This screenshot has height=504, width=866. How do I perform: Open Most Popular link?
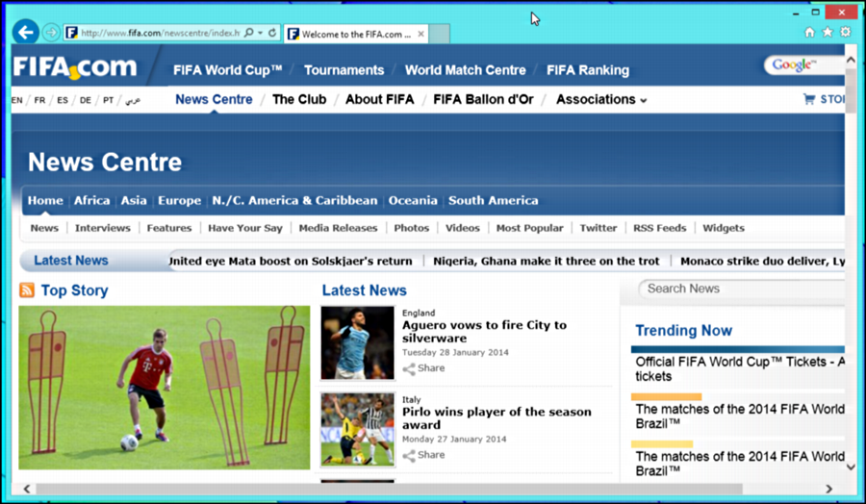click(529, 228)
